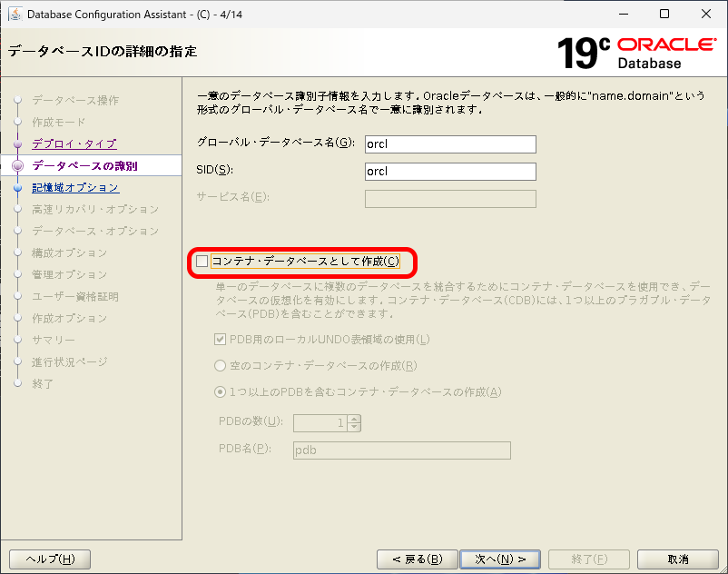Click inside the グローバル・データベース名 input field
The width and height of the screenshot is (728, 574).
[x=449, y=143]
